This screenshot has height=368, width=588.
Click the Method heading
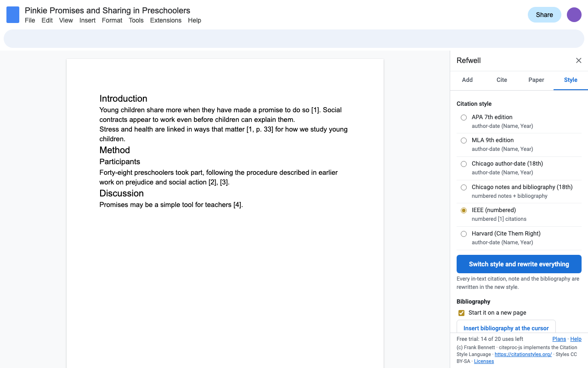pos(115,150)
